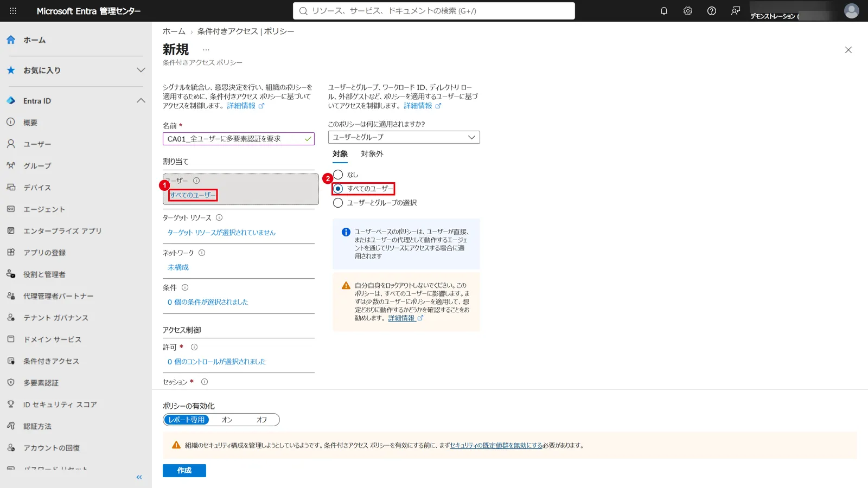Set policy state to オフ

[261, 420]
